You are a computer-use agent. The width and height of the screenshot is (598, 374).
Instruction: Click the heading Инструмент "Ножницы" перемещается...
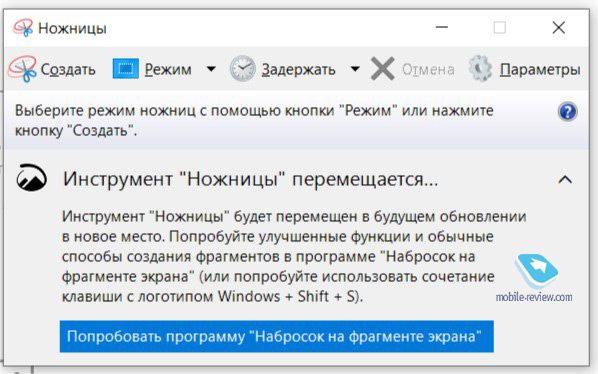click(x=251, y=179)
